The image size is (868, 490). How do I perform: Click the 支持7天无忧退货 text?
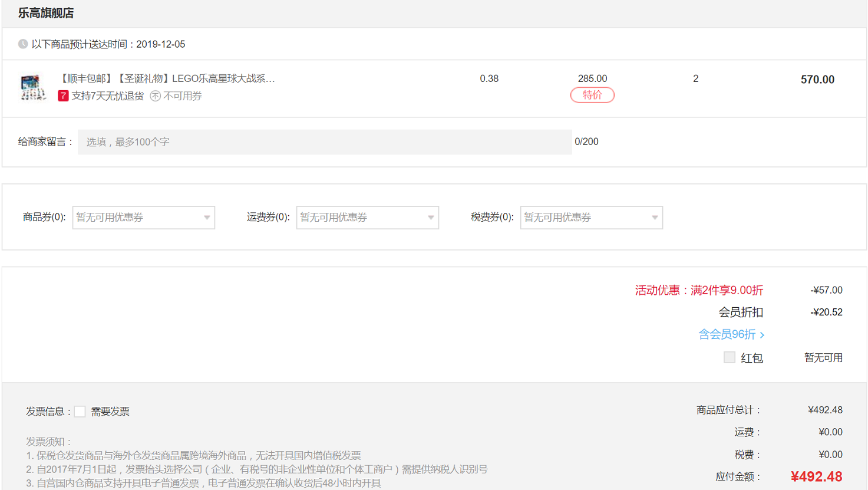[x=108, y=96]
